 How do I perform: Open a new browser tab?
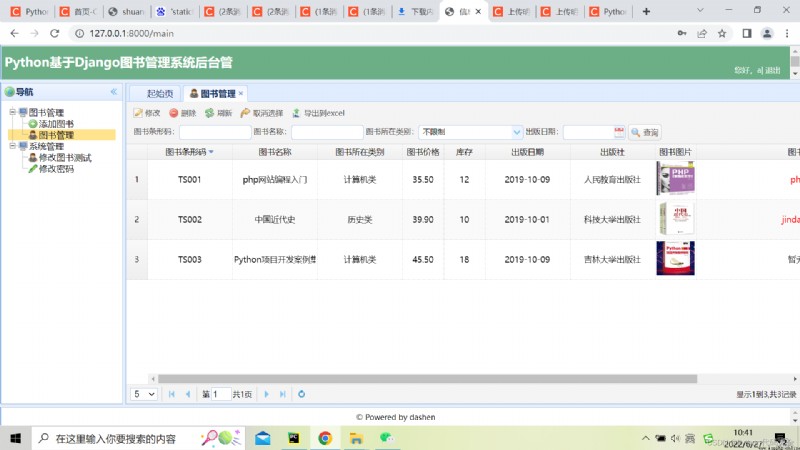(x=646, y=11)
